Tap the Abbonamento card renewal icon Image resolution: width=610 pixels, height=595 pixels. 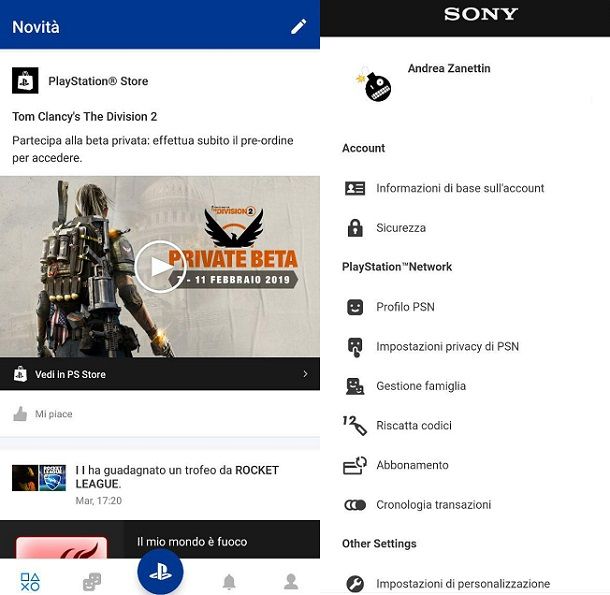point(355,465)
